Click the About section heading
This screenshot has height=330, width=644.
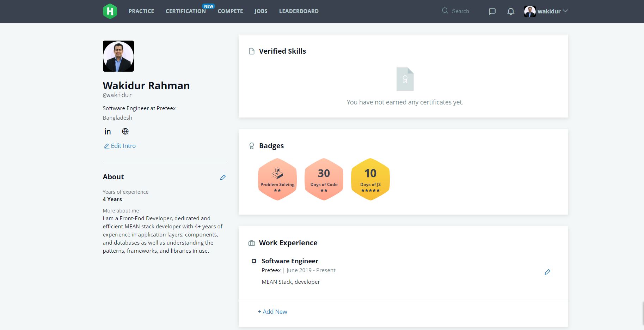(x=114, y=177)
